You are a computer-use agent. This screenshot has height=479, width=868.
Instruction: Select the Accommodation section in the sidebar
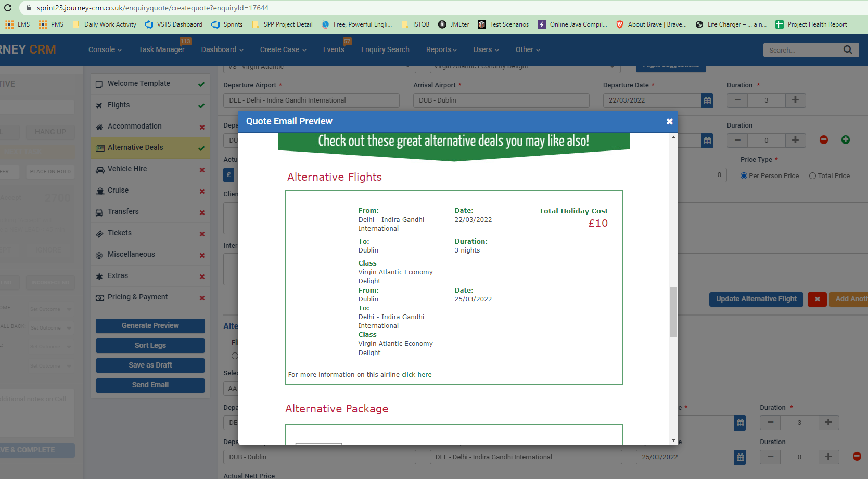150,127
